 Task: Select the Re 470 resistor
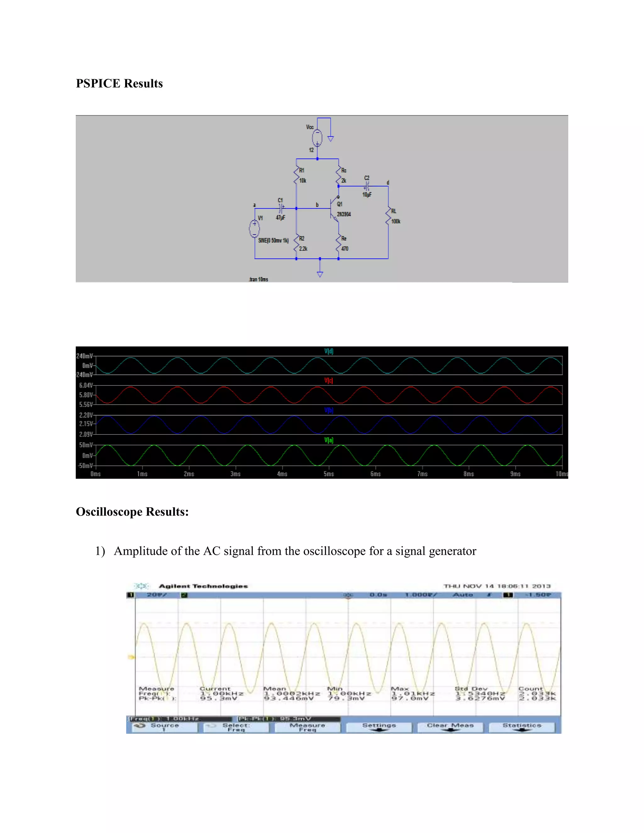click(338, 243)
